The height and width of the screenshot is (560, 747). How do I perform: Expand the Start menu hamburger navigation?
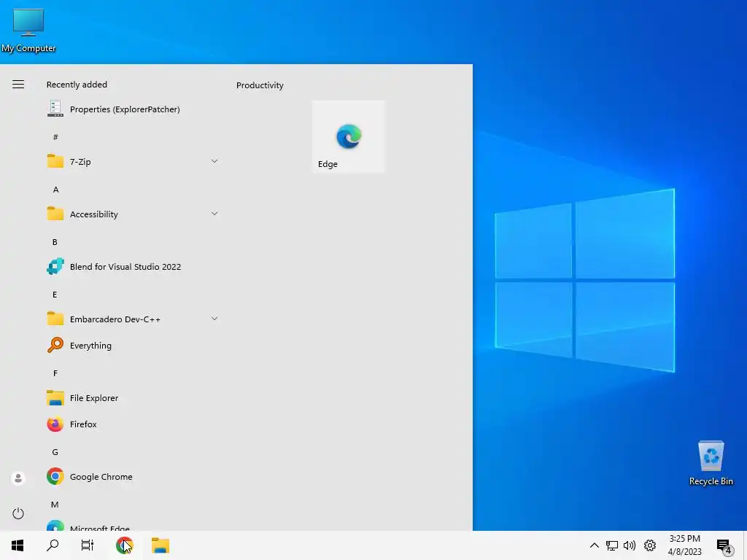pyautogui.click(x=18, y=85)
